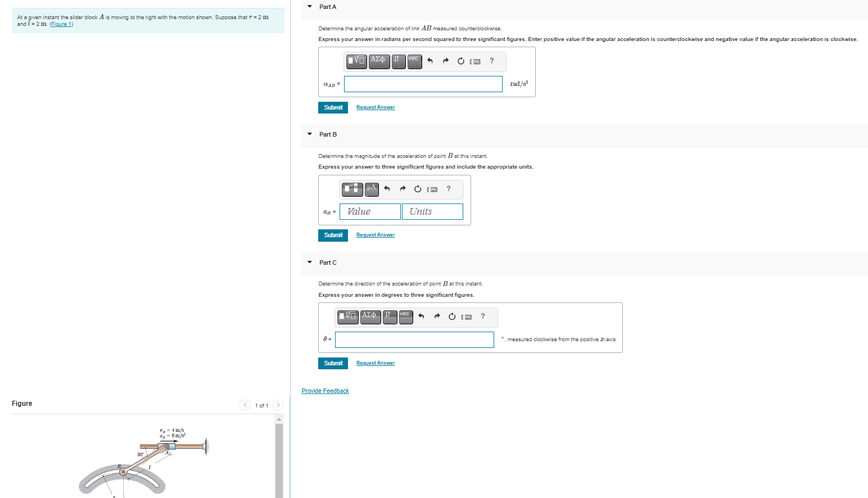Open the μA units palette in Part B
The width and height of the screenshot is (868, 498).
(x=371, y=189)
